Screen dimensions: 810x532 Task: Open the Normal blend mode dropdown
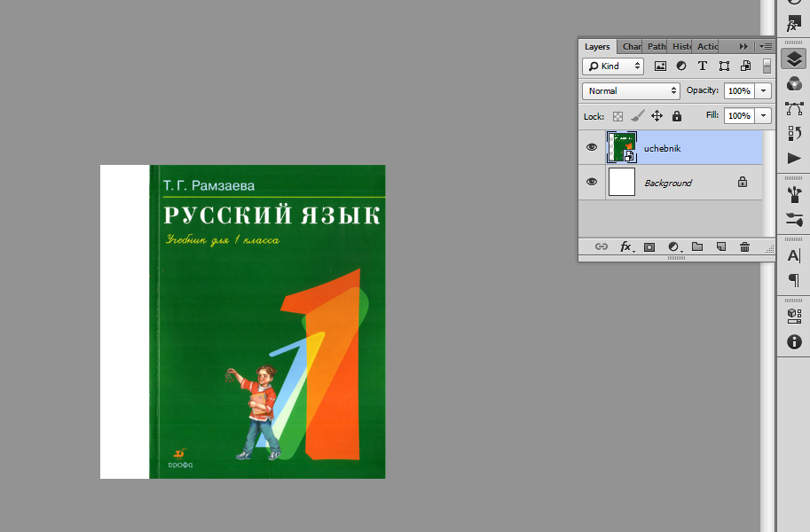coord(631,91)
